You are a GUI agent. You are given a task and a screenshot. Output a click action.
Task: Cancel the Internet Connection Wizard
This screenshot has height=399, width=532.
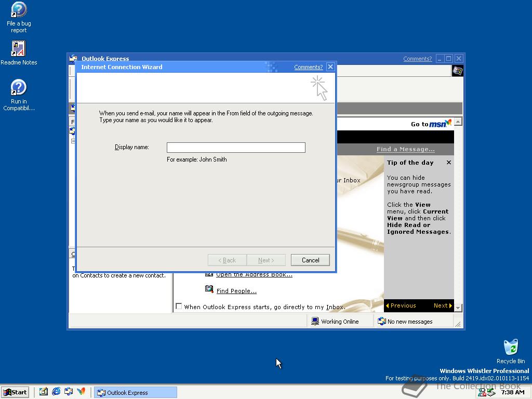click(x=310, y=260)
